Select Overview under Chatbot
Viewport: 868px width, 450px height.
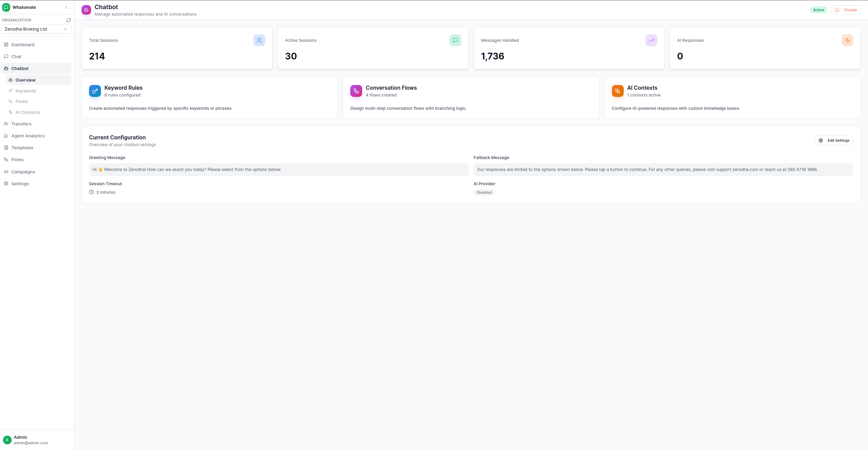(25, 80)
